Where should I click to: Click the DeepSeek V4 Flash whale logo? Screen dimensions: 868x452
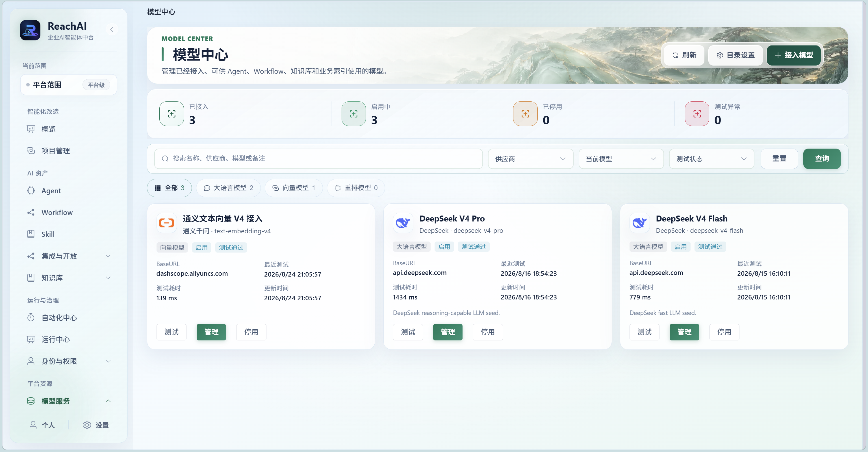pos(639,223)
